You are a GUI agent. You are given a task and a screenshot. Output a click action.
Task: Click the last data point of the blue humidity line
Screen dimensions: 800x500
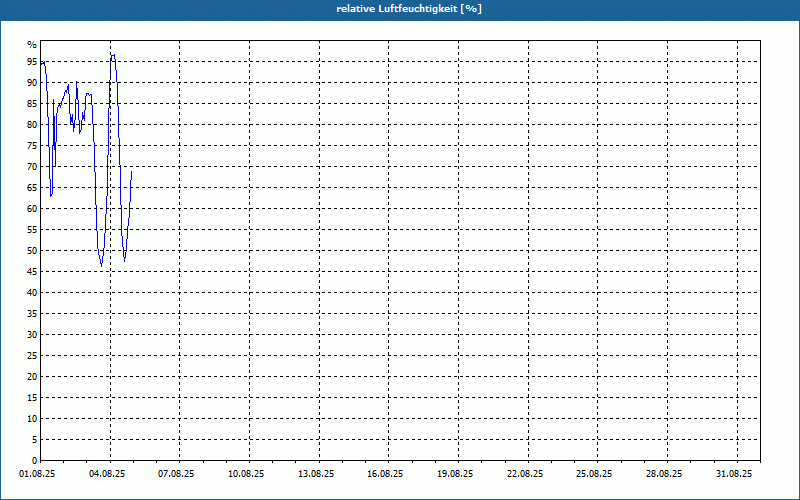[132, 171]
